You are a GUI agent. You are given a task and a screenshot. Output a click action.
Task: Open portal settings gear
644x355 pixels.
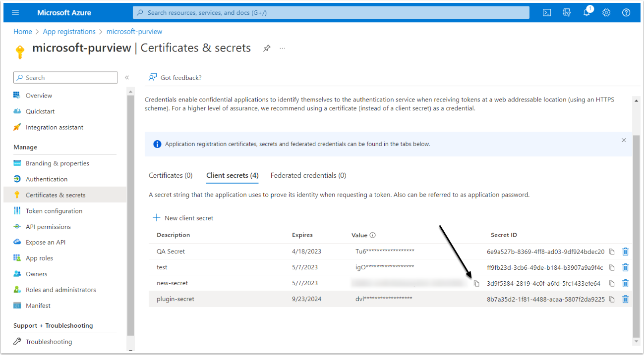pos(606,12)
